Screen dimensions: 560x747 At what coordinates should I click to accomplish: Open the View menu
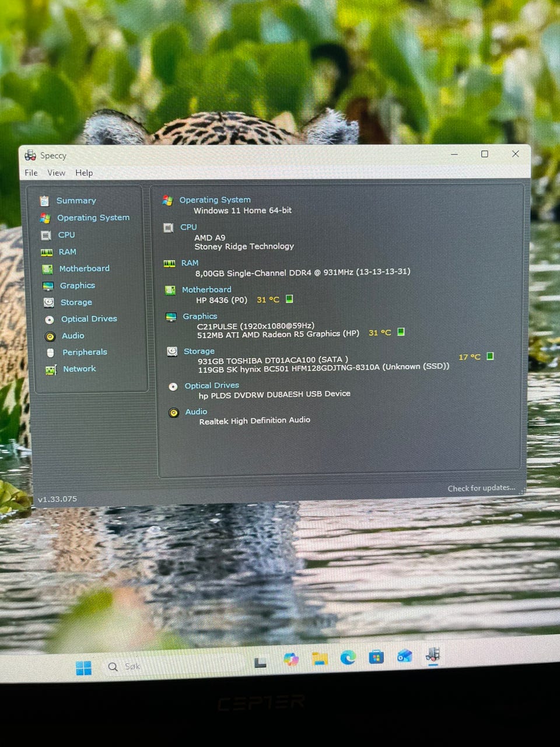(x=56, y=173)
